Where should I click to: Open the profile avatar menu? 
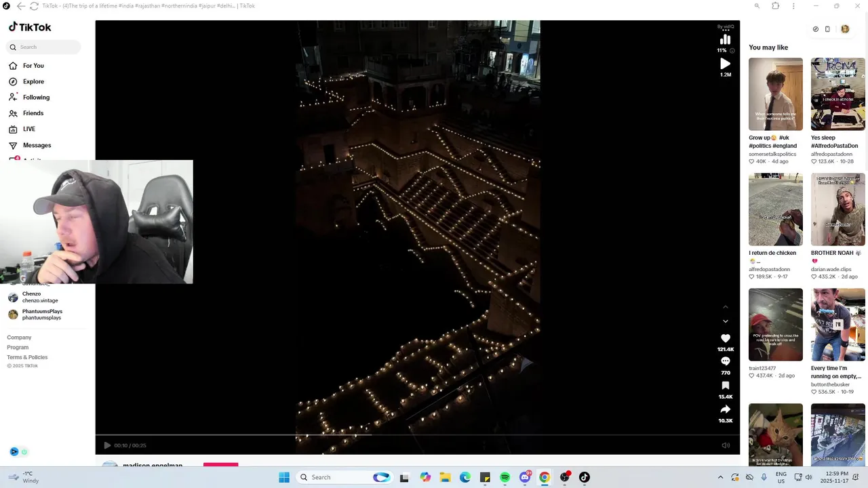click(845, 29)
